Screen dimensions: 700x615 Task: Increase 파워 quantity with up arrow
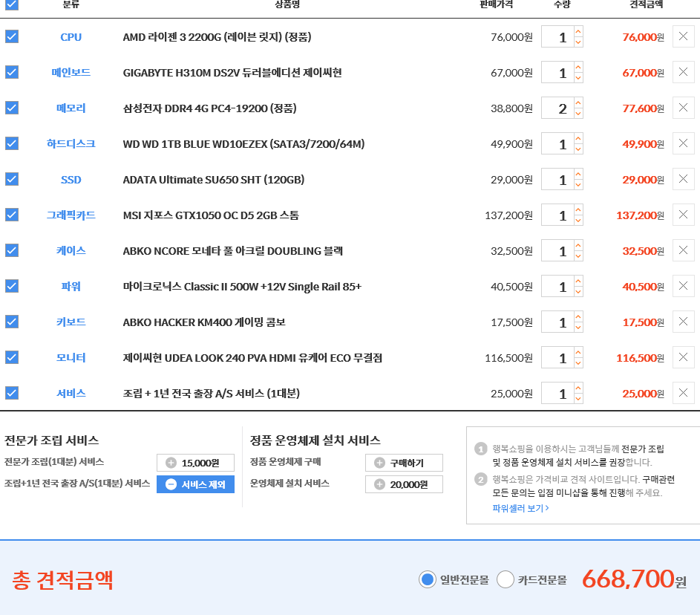578,281
